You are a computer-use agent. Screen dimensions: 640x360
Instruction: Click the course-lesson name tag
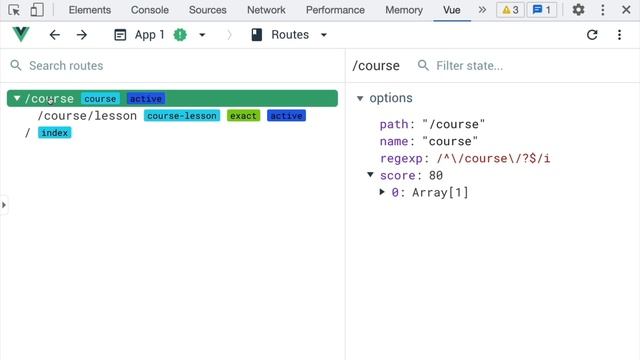click(182, 116)
